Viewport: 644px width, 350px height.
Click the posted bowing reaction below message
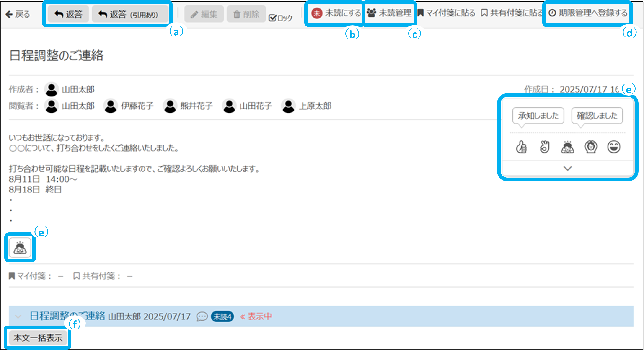20,248
